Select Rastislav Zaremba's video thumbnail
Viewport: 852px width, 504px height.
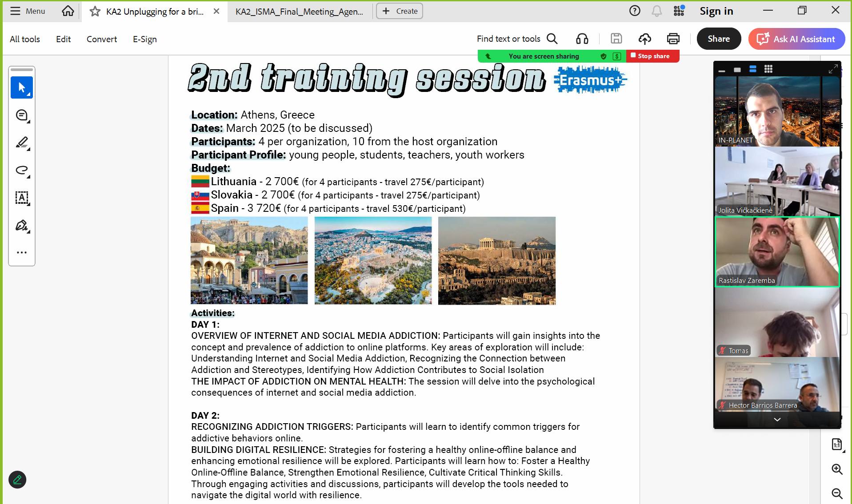(777, 252)
